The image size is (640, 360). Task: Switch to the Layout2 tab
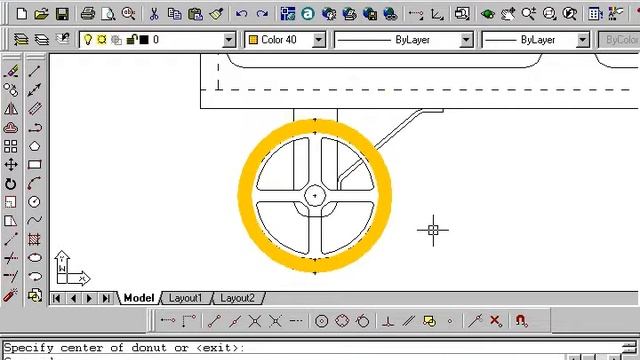[x=238, y=298]
